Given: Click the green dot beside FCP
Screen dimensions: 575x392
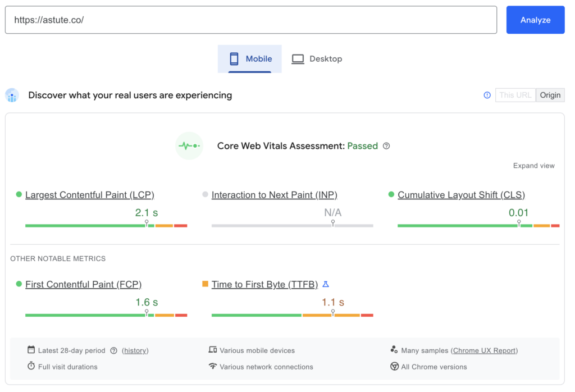Looking at the screenshot, I should click(19, 284).
